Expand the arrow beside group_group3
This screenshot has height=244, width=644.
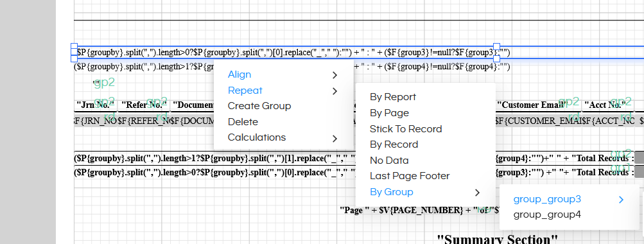click(621, 200)
